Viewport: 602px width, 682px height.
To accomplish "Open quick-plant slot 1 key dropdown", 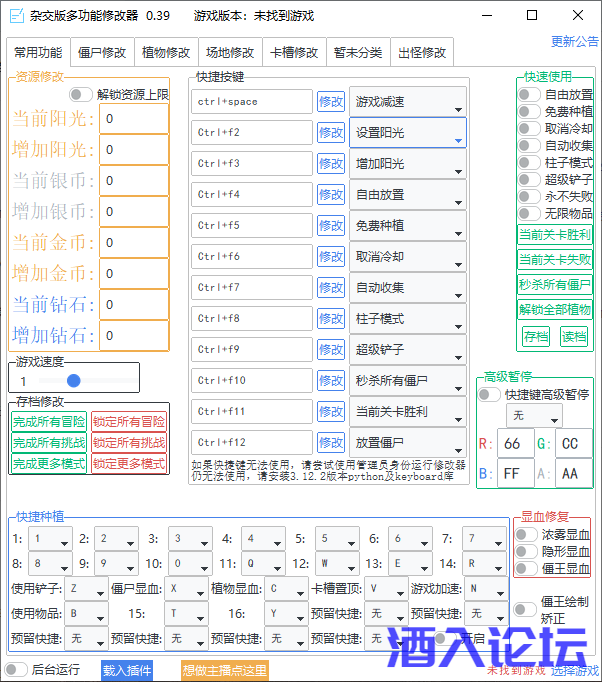I will 50,539.
